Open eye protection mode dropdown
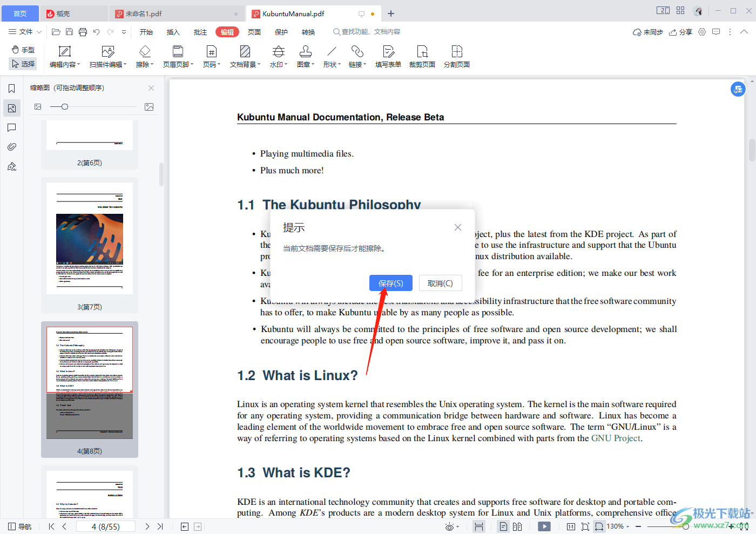 coord(458,527)
